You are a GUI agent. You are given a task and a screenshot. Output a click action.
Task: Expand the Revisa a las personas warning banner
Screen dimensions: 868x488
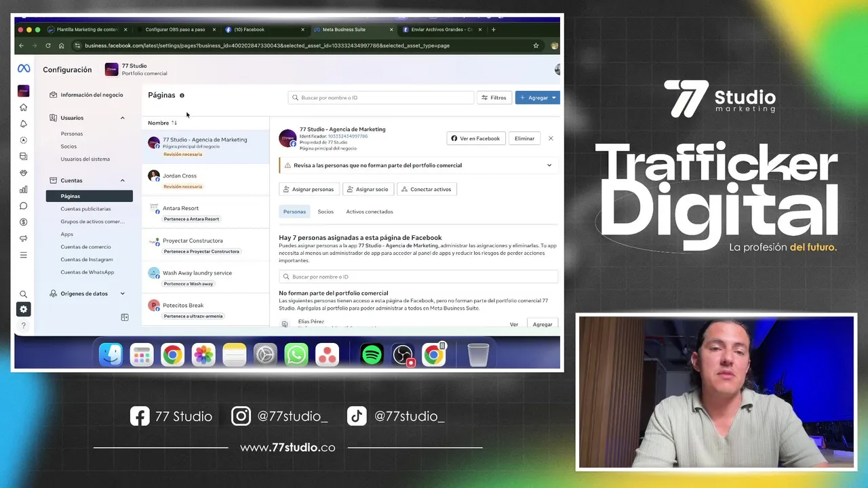[x=549, y=165]
